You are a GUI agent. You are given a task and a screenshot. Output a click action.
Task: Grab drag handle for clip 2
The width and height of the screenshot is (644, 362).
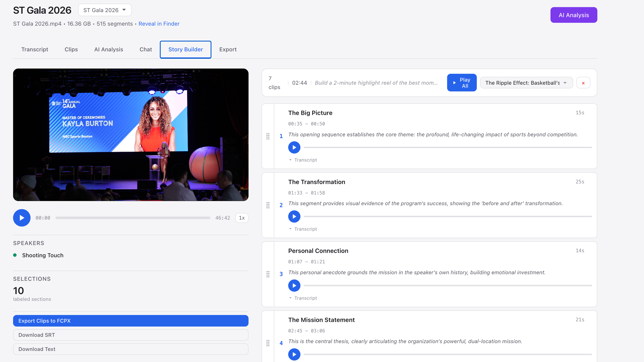tap(268, 205)
